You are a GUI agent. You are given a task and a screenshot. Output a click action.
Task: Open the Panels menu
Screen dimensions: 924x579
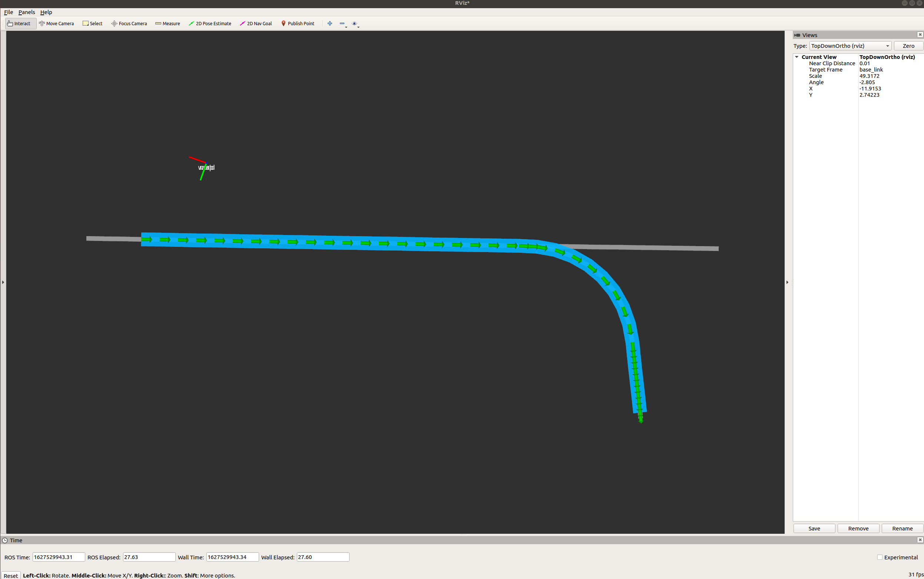coord(26,12)
